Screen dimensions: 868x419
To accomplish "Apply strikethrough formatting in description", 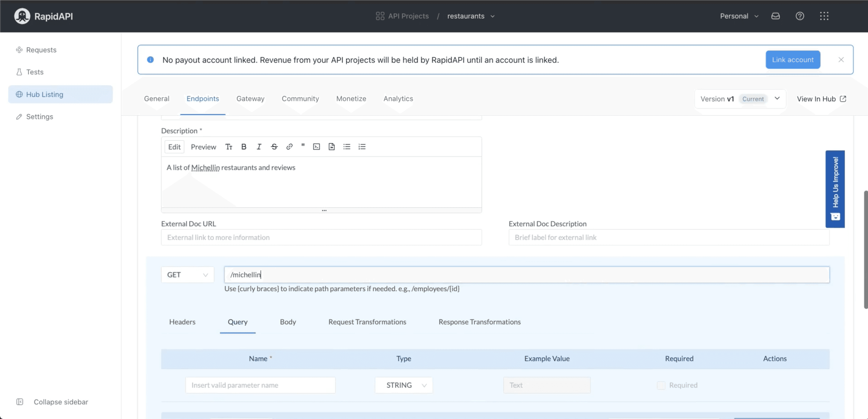I will (x=274, y=146).
